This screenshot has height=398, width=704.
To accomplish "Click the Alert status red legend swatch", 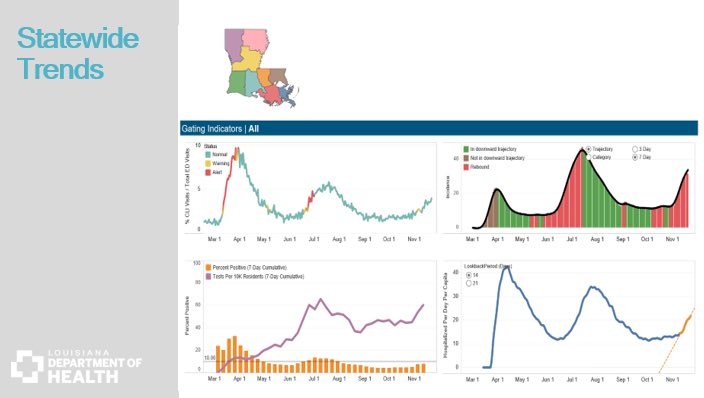I will point(208,172).
